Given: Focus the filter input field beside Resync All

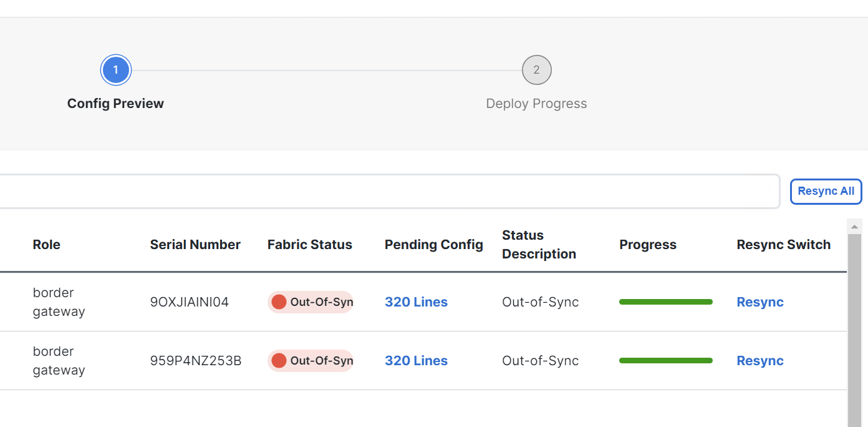Looking at the screenshot, I should 387,191.
